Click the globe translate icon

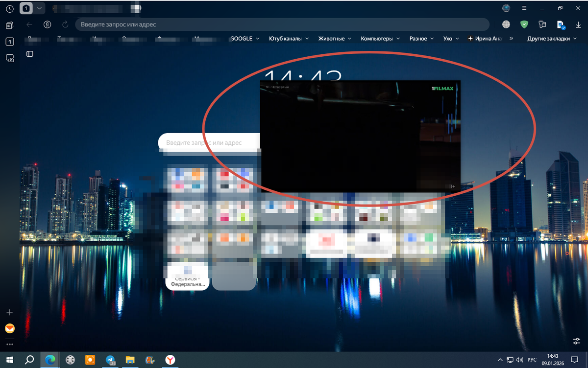tap(506, 24)
